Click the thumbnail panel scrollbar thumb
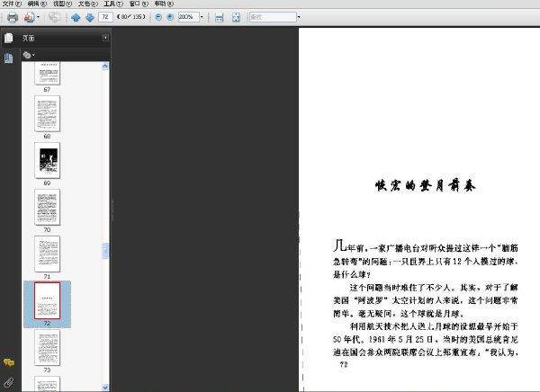The height and width of the screenshot is (392, 540). tap(105, 251)
